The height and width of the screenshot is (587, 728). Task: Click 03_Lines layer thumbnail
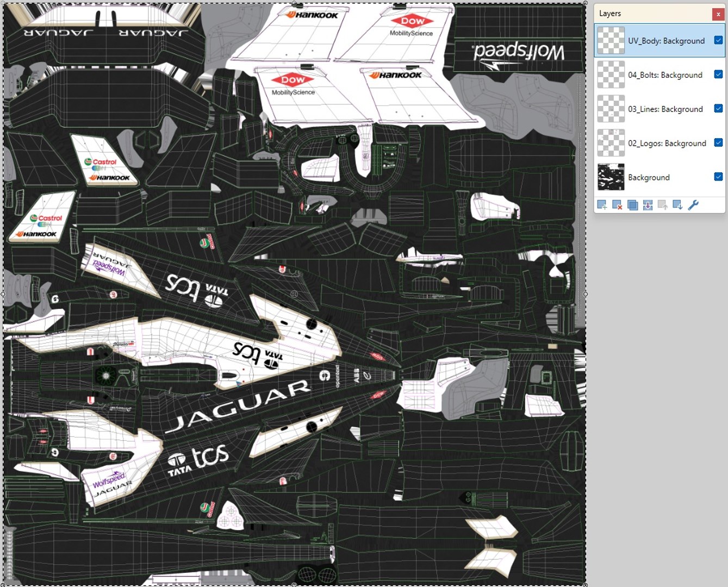click(611, 109)
